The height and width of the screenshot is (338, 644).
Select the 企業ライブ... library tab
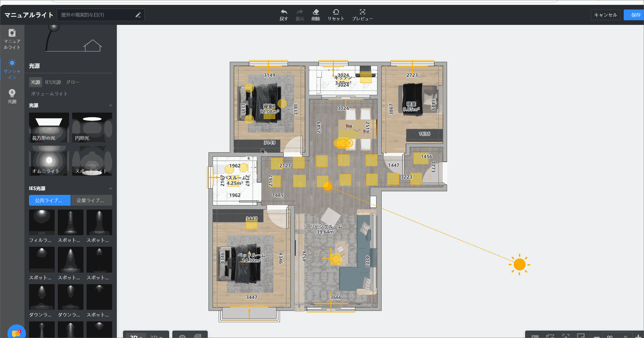click(91, 200)
